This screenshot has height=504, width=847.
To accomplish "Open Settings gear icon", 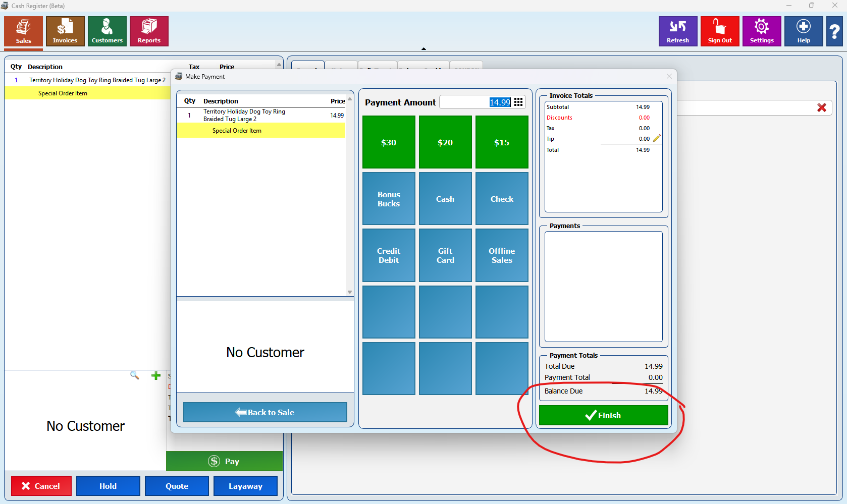I will pyautogui.click(x=761, y=31).
